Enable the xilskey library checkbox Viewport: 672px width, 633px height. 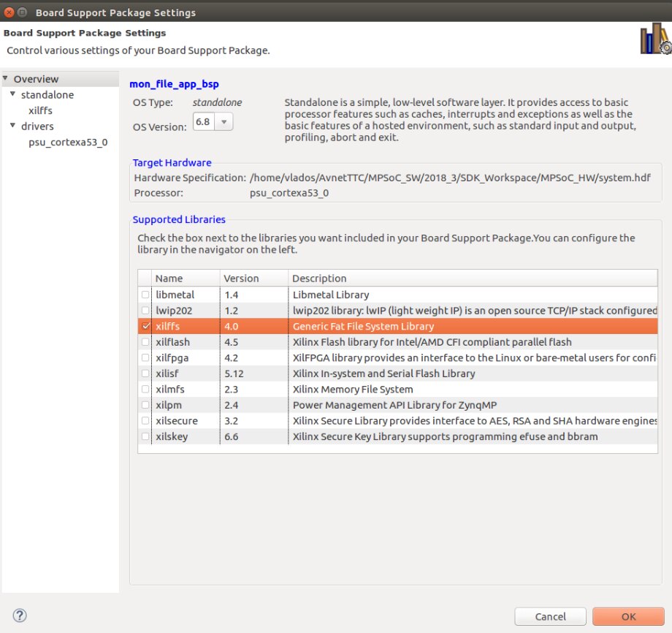[x=145, y=436]
